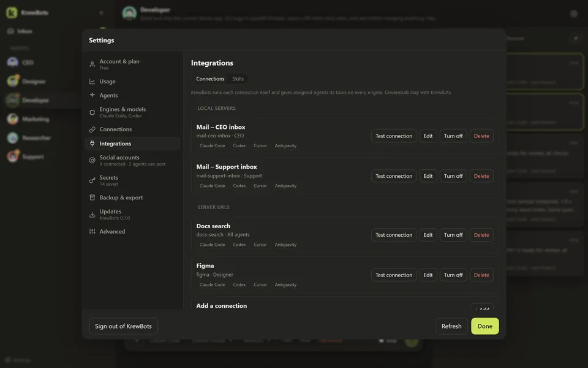Edit the Docs search connection
Image resolution: width=588 pixels, height=368 pixels.
(x=428, y=235)
